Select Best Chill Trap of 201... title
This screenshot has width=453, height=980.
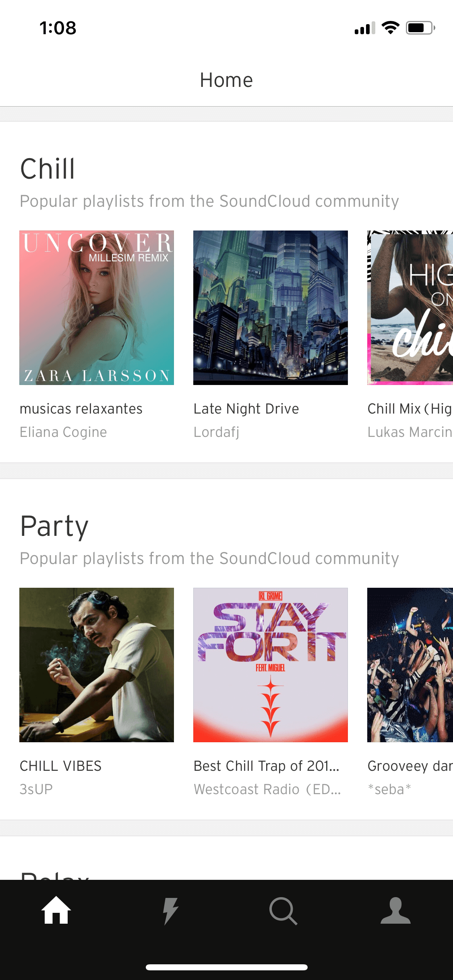coord(267,766)
